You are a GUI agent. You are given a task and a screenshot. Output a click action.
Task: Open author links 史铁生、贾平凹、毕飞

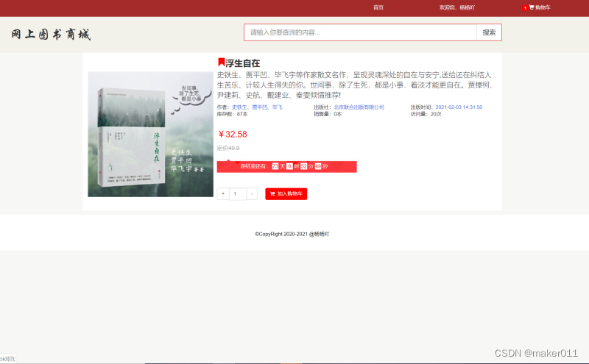(x=257, y=107)
